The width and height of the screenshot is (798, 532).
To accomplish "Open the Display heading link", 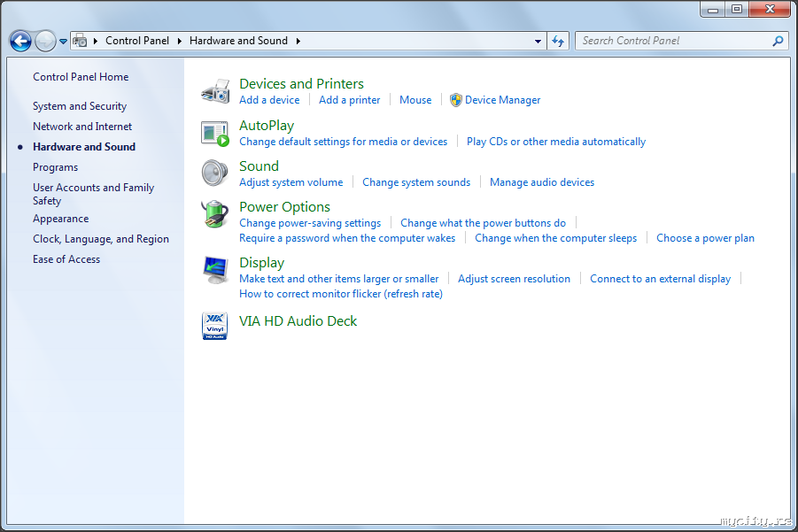I will click(261, 262).
